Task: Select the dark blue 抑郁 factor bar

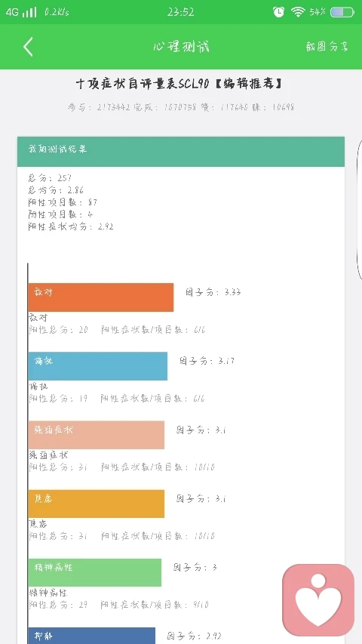Action: [92, 636]
